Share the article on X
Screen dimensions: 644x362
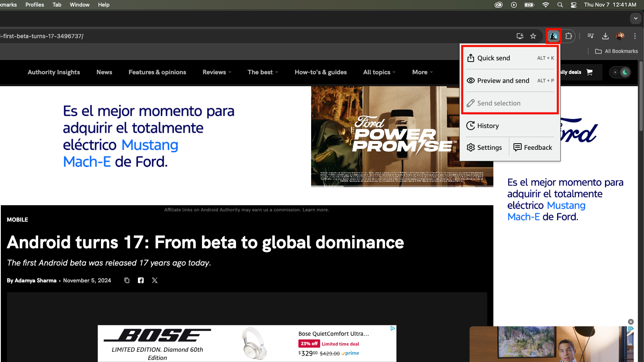coord(155,280)
